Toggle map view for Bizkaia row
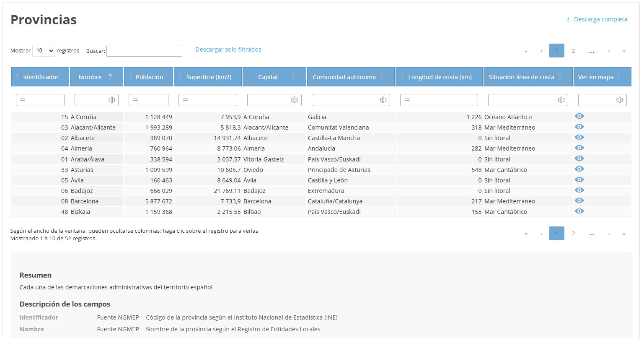Image resolution: width=644 pixels, height=338 pixels. coord(579,211)
